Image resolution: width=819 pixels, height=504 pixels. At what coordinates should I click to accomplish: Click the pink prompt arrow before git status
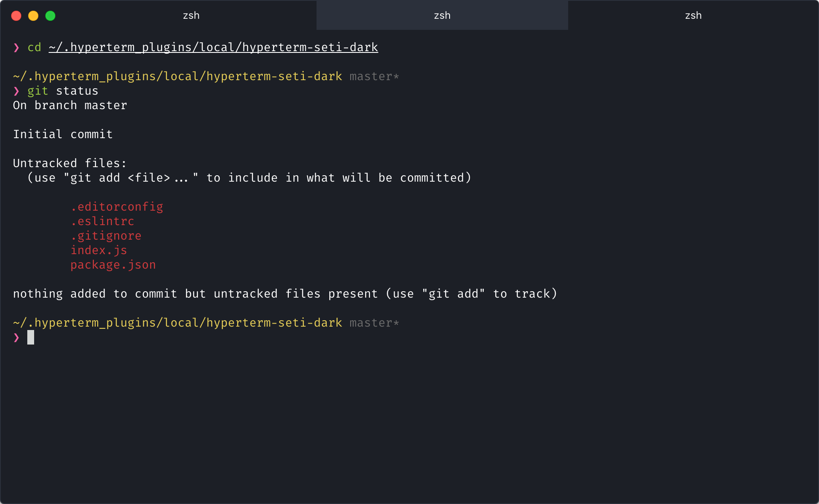(16, 91)
